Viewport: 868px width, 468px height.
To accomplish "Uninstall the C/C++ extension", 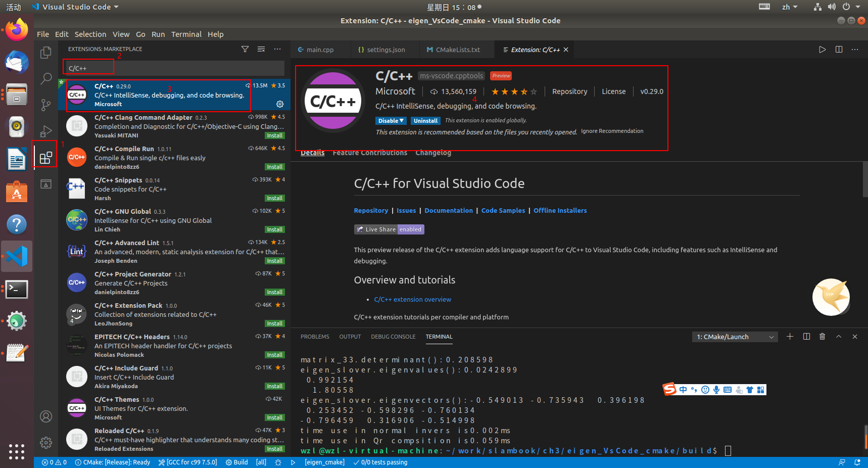I will [425, 121].
